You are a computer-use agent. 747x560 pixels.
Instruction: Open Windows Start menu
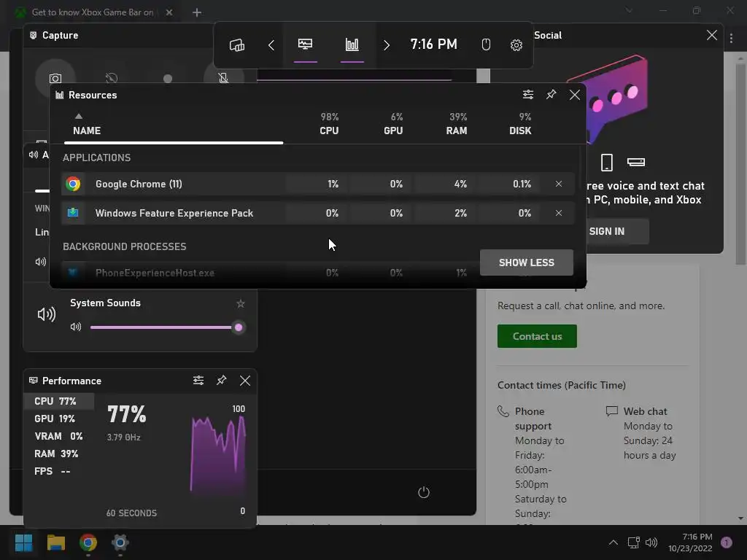[24, 542]
